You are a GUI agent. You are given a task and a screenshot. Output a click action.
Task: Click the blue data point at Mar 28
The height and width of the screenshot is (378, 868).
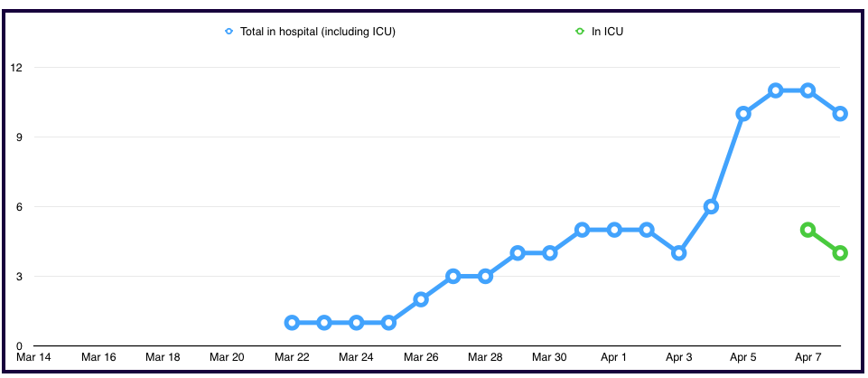pyautogui.click(x=485, y=276)
